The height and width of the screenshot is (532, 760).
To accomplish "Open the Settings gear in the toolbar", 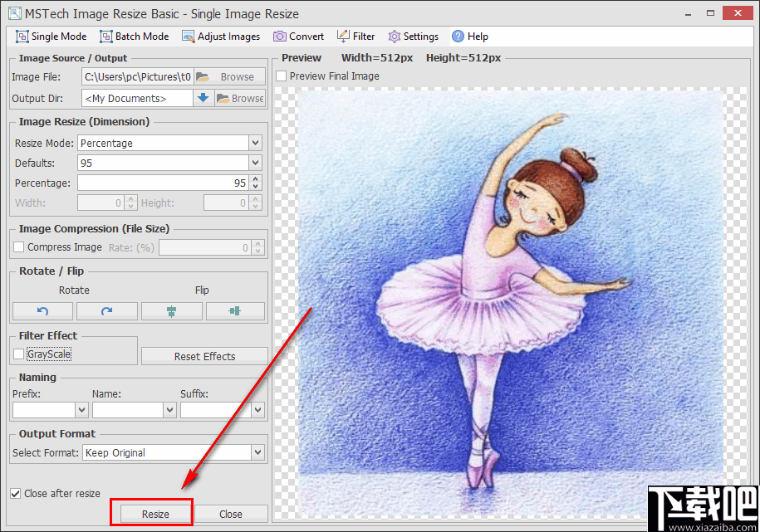I will click(413, 37).
